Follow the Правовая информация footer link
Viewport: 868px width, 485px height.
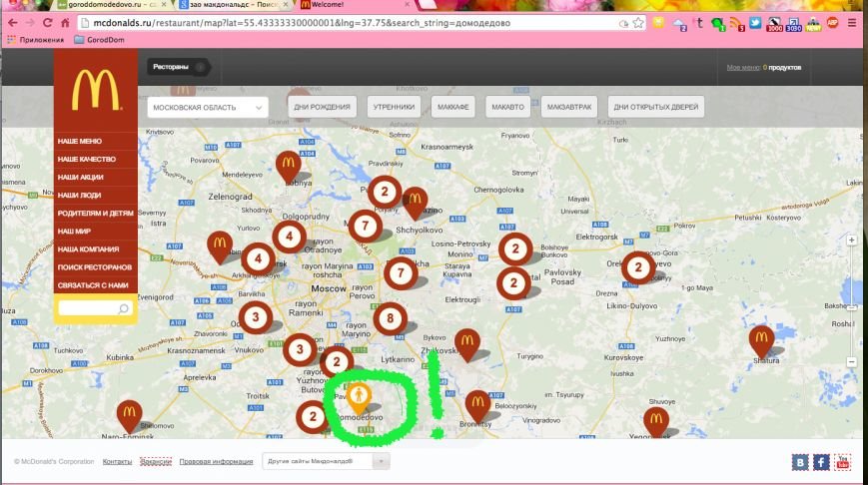pos(216,462)
